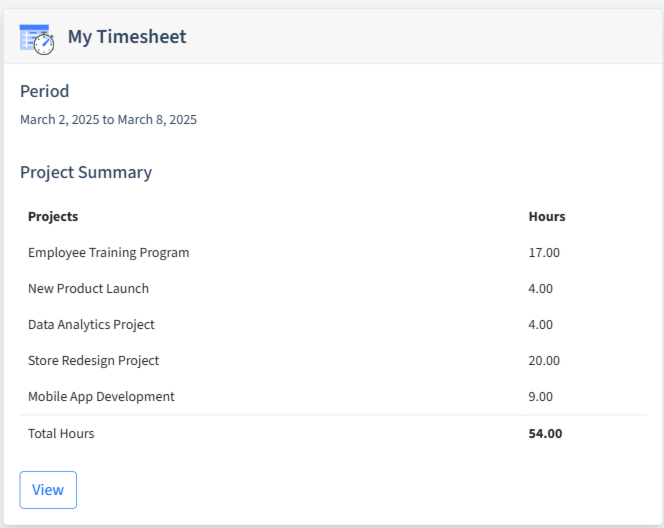
Task: Click New Product Launch 4.00 hours value
Action: coord(541,289)
